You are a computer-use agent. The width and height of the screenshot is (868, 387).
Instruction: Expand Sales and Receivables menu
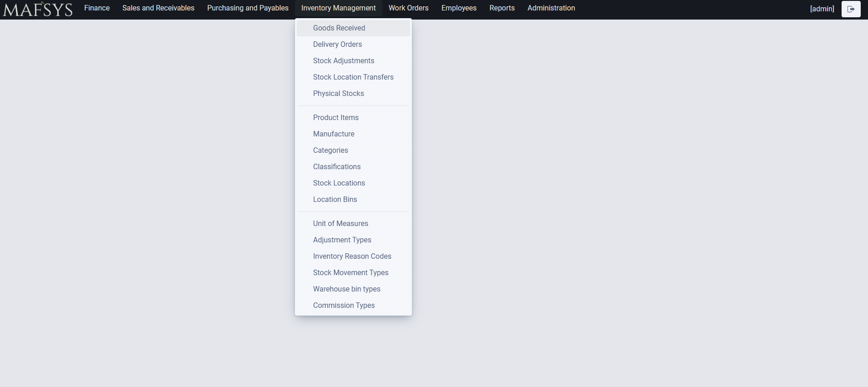tap(158, 8)
